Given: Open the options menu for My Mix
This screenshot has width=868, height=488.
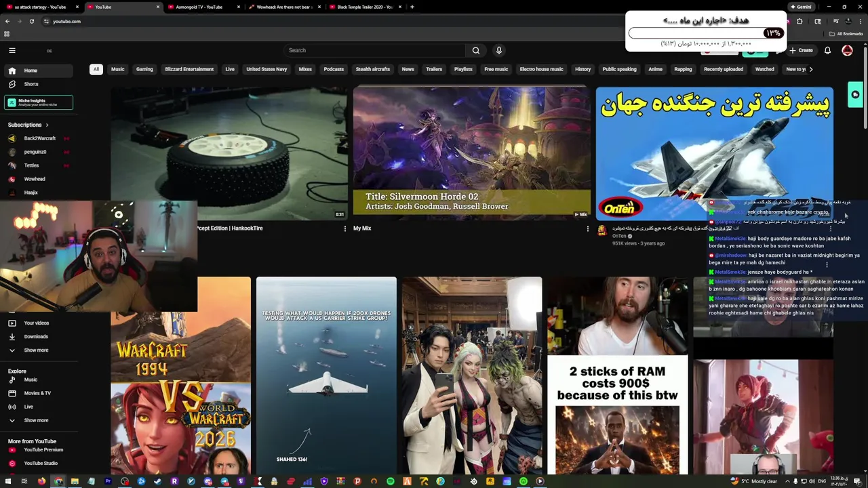Looking at the screenshot, I should (587, 228).
